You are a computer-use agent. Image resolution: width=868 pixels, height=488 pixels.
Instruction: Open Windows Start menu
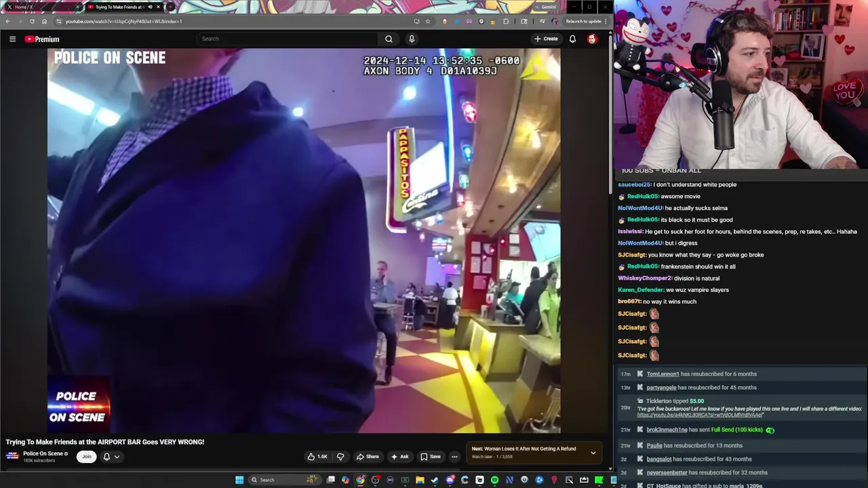[239, 480]
